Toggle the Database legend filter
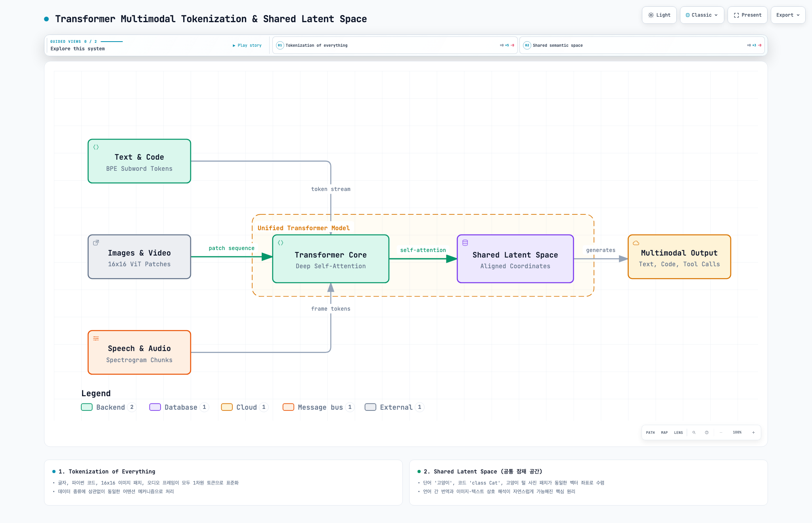The height and width of the screenshot is (523, 812). point(179,407)
